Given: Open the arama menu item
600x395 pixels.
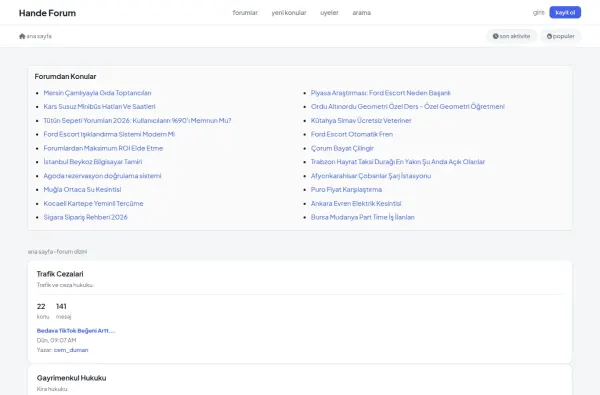Looking at the screenshot, I should (362, 13).
